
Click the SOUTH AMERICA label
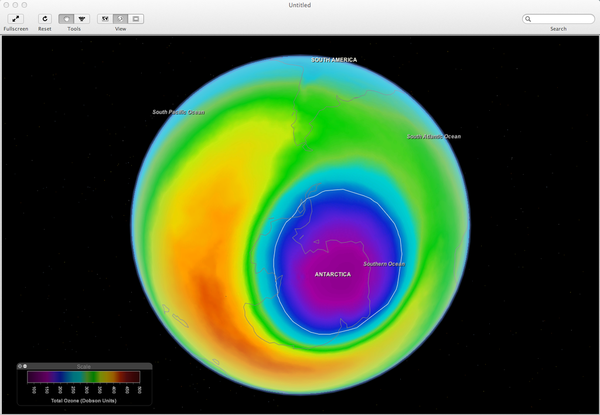tap(333, 60)
